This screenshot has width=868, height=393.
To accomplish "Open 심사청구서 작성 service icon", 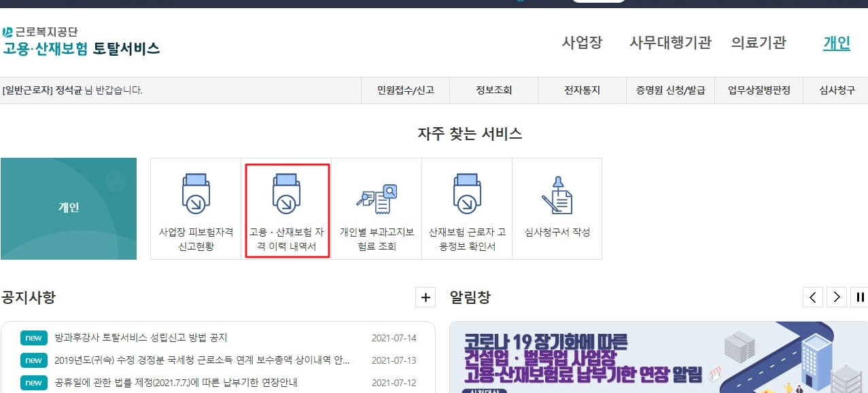I will coord(557,208).
